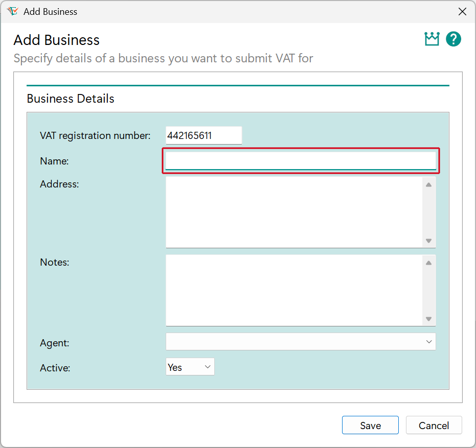Image resolution: width=476 pixels, height=448 pixels.
Task: Click inside the highlighted Name field
Action: tap(301, 160)
